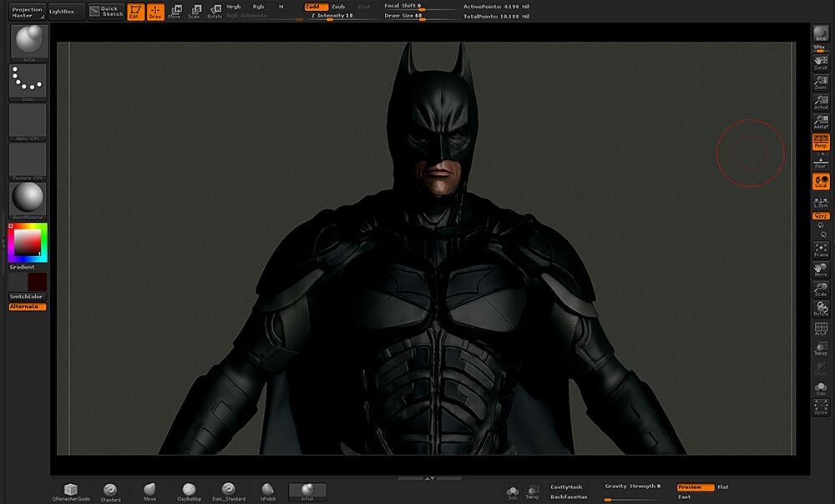
Task: Open the current brush thumbnail picker
Action: point(29,42)
